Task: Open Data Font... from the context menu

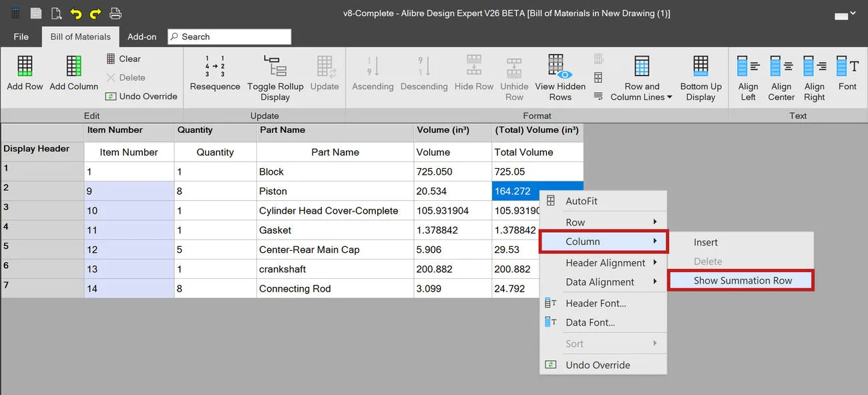Action: click(x=604, y=322)
